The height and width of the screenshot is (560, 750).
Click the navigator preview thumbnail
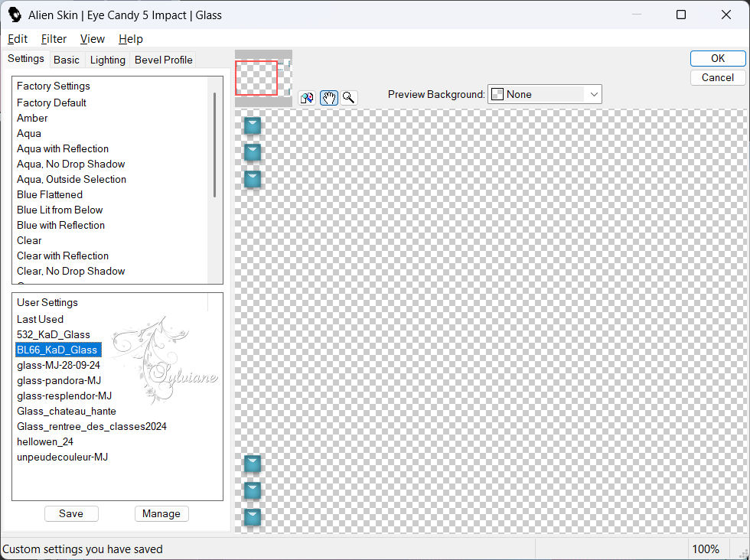point(263,78)
